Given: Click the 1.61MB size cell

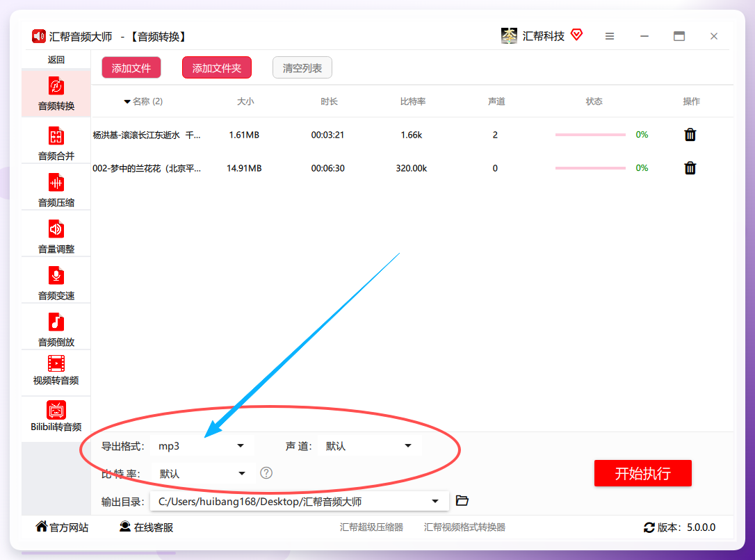Looking at the screenshot, I should pos(244,135).
